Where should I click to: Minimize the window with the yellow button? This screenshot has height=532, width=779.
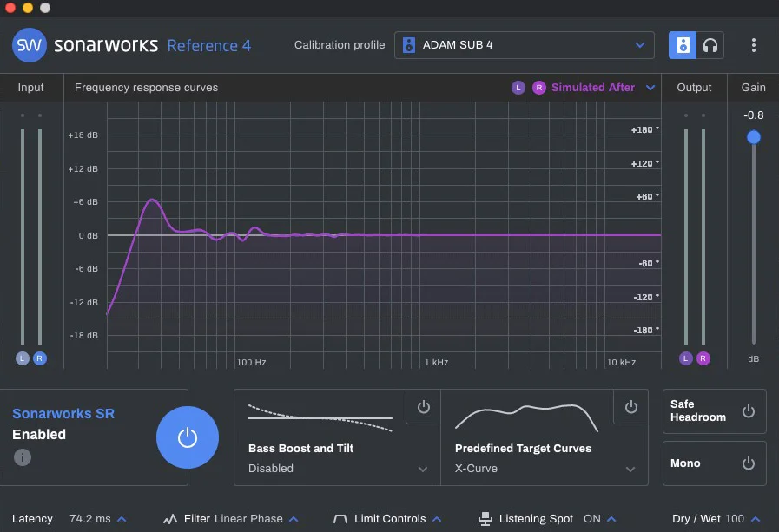28,8
